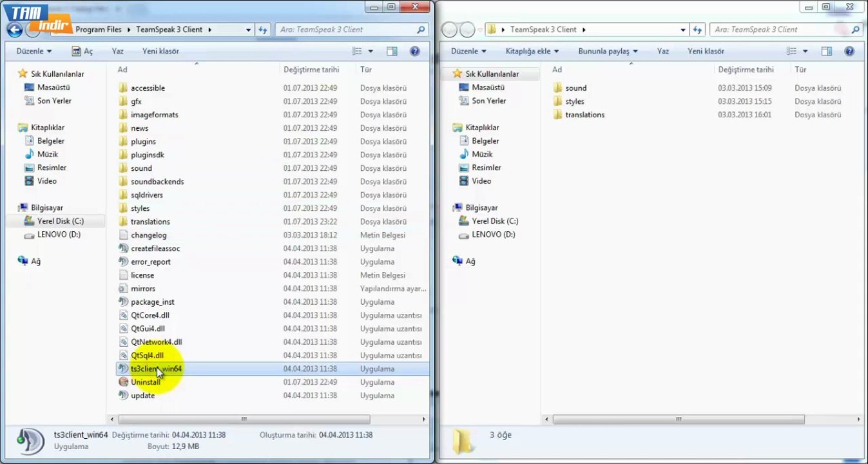The width and height of the screenshot is (868, 464).
Task: Click the QtNetwork4.dll file icon
Action: [x=124, y=342]
